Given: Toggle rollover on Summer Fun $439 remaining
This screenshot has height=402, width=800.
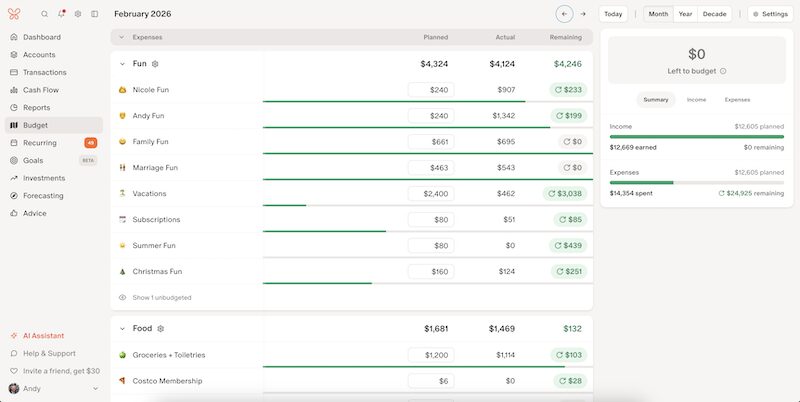Looking at the screenshot, I should [568, 246].
